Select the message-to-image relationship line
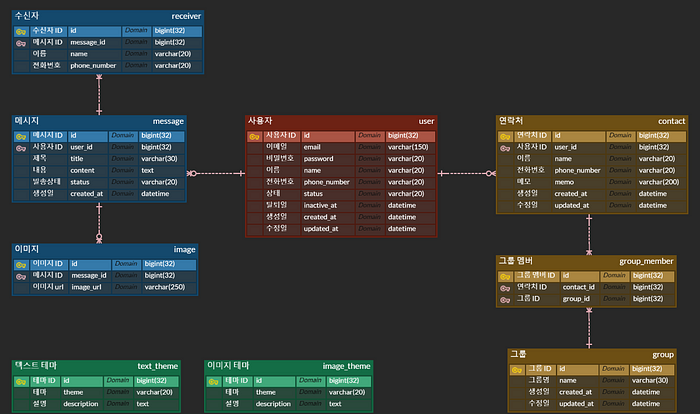 [99, 223]
